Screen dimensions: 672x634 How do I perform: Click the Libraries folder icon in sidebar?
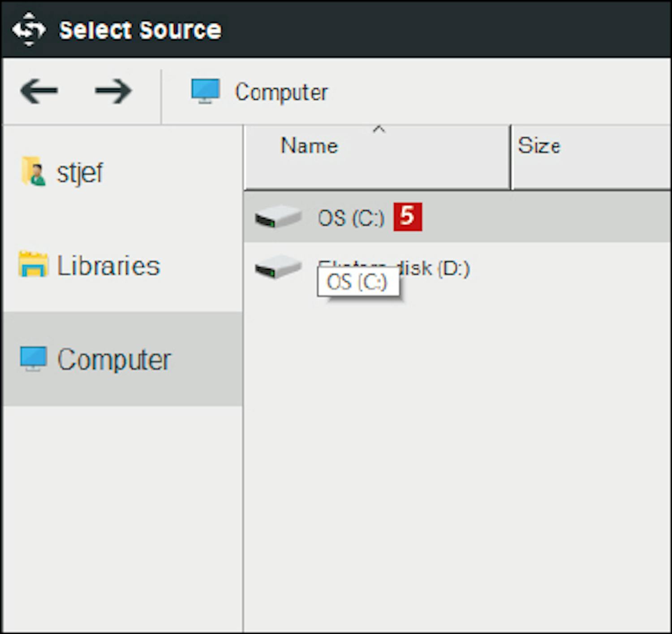tap(33, 264)
